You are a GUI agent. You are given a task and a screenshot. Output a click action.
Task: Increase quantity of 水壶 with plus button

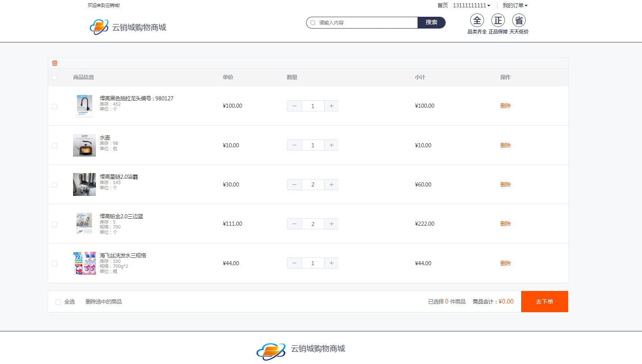[x=331, y=145]
